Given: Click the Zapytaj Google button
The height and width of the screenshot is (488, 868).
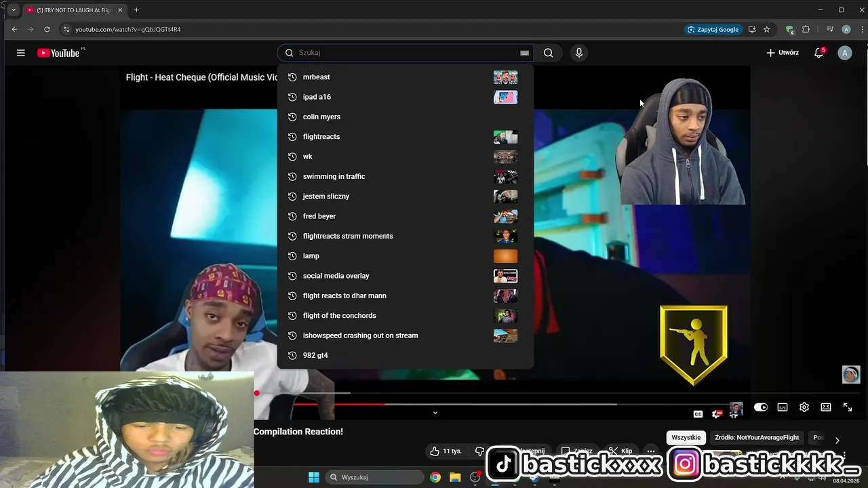Looking at the screenshot, I should (x=713, y=29).
